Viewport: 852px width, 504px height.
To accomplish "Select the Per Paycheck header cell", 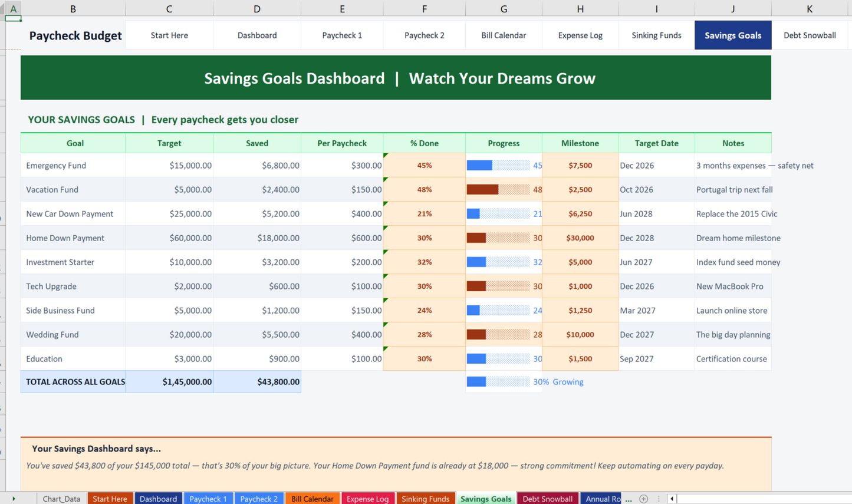I will [342, 143].
